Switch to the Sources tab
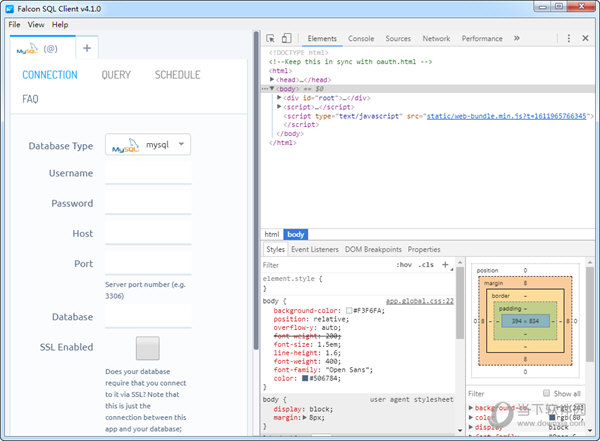Viewport: 600px width, 441px height. (398, 38)
